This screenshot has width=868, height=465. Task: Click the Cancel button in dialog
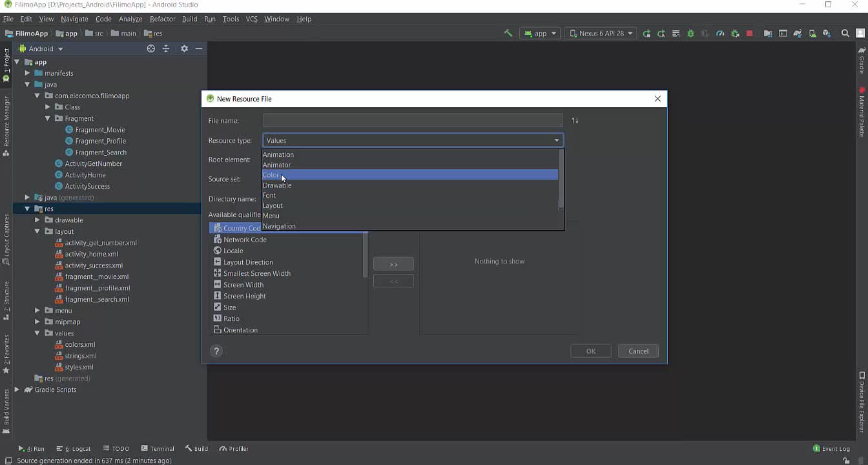(x=638, y=351)
